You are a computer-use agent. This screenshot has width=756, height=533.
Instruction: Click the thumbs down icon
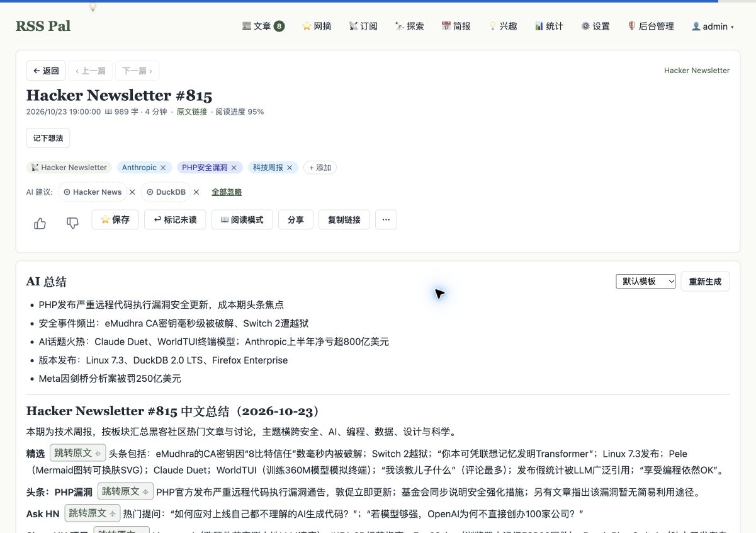pos(72,223)
